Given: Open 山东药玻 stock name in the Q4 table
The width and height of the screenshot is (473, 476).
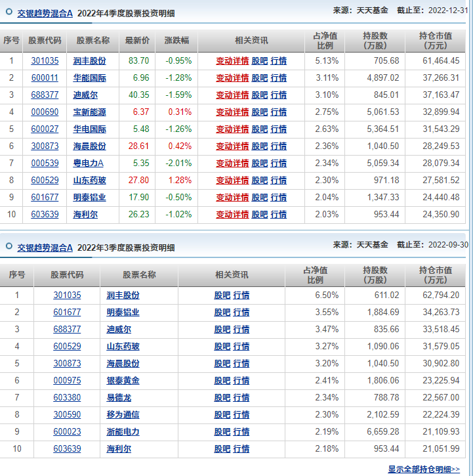Looking at the screenshot, I should click(89, 181).
